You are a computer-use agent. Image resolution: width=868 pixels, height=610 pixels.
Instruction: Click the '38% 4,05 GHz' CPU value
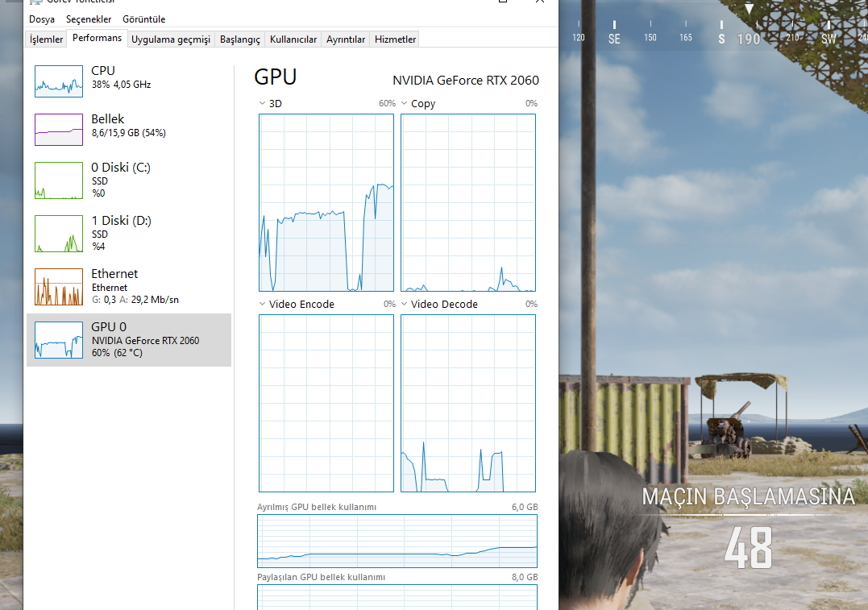tap(121, 85)
